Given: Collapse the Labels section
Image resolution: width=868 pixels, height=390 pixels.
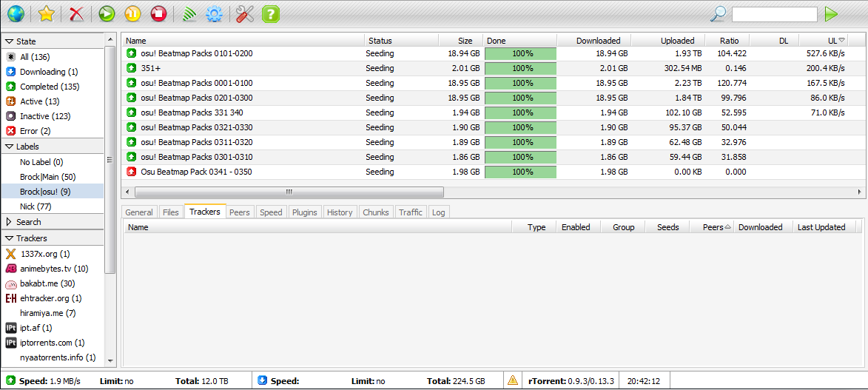Looking at the screenshot, I should pyautogui.click(x=10, y=147).
